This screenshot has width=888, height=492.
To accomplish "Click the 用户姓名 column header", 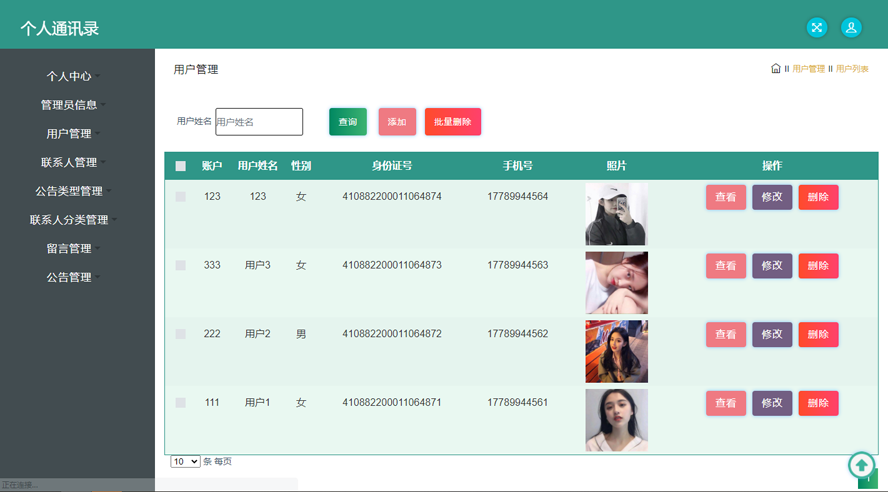I will (x=258, y=166).
